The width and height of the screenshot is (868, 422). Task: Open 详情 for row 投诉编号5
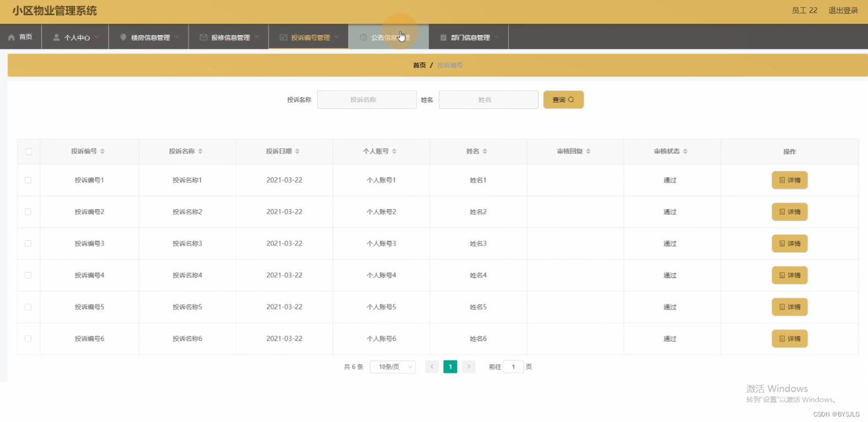790,307
